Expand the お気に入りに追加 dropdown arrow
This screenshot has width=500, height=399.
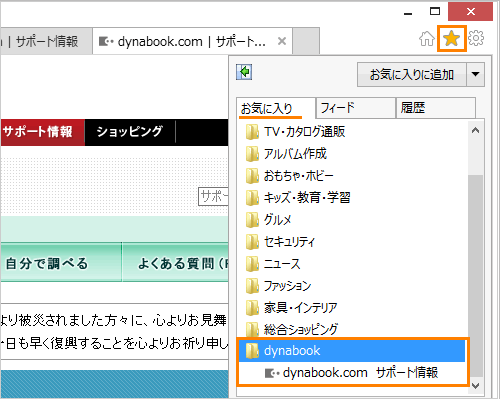click(x=475, y=74)
